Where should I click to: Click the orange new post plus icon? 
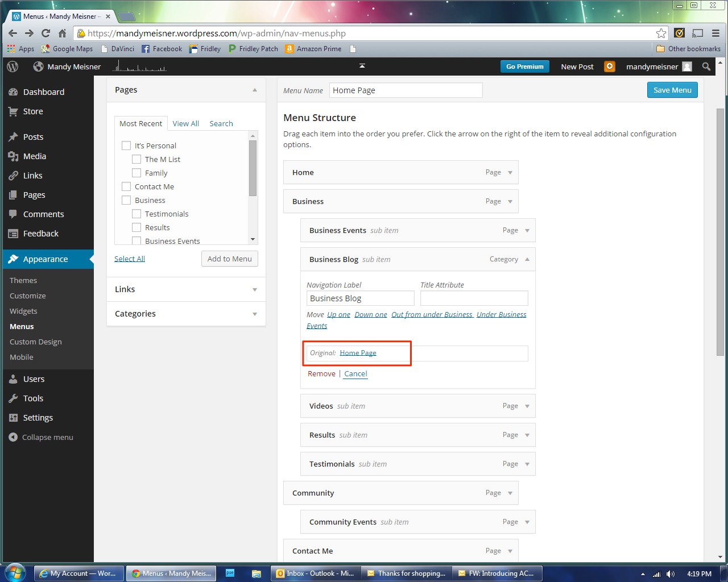(x=609, y=66)
